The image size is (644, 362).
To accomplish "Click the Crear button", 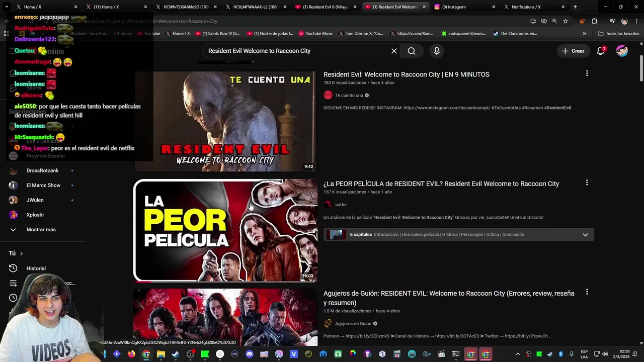I will 573,51.
